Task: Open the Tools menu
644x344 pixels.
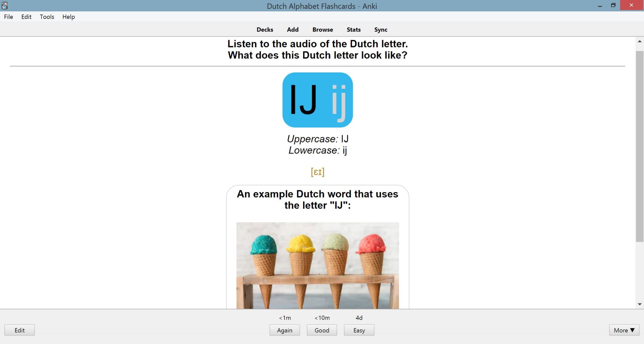Action: [47, 17]
